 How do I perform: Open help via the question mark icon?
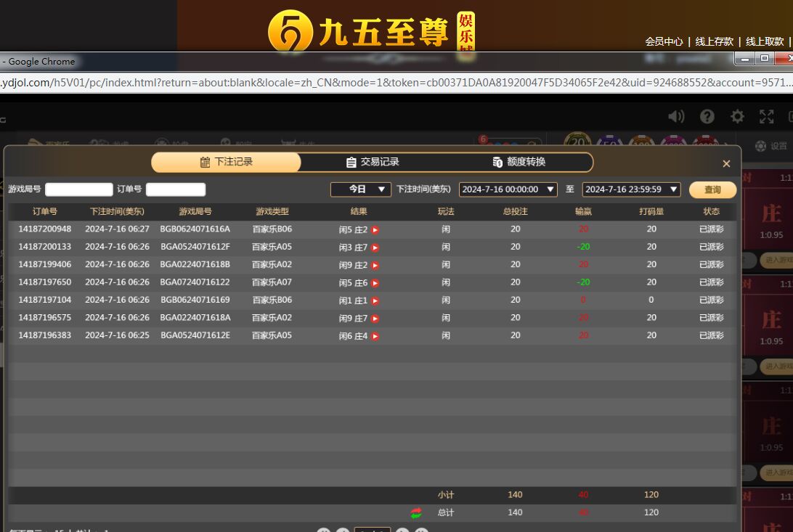coord(707,117)
